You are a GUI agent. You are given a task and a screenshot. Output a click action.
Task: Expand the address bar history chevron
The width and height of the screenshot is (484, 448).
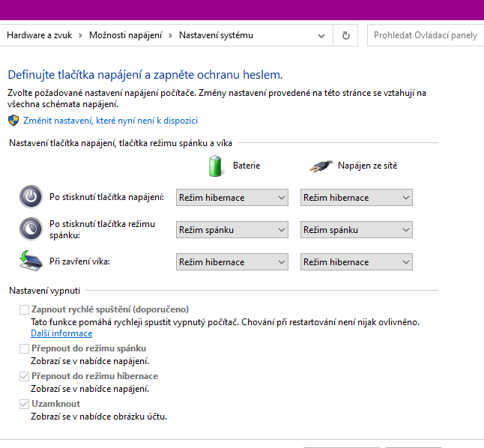click(321, 35)
